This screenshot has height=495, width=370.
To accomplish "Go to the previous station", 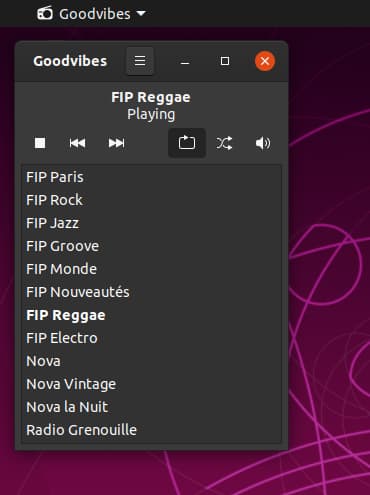I will coord(77,143).
